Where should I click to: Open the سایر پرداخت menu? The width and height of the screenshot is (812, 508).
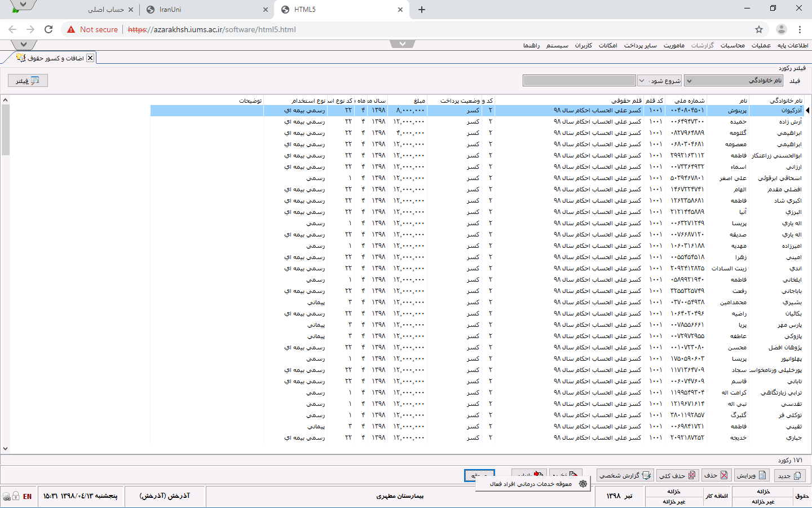[640, 45]
